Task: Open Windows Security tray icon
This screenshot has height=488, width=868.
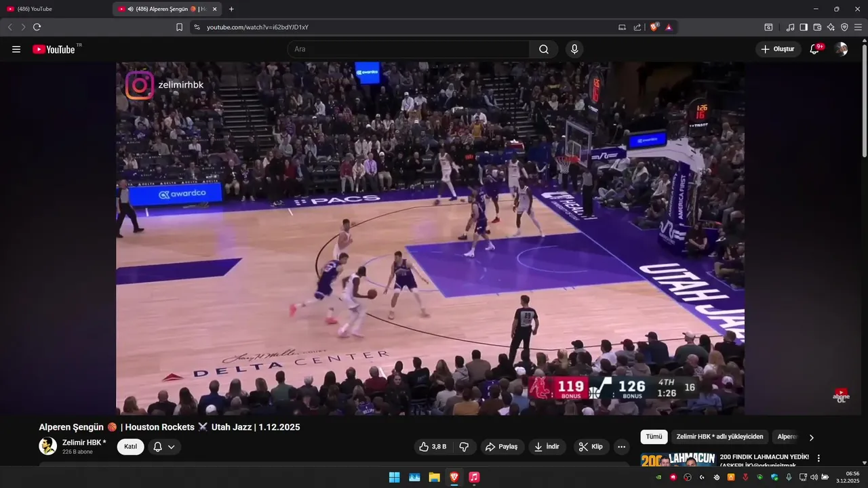Action: pos(774,477)
